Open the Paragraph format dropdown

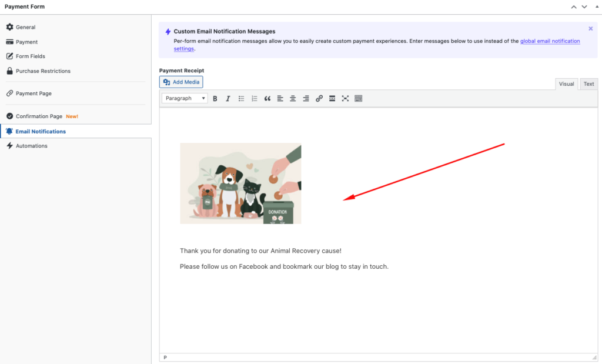point(185,99)
